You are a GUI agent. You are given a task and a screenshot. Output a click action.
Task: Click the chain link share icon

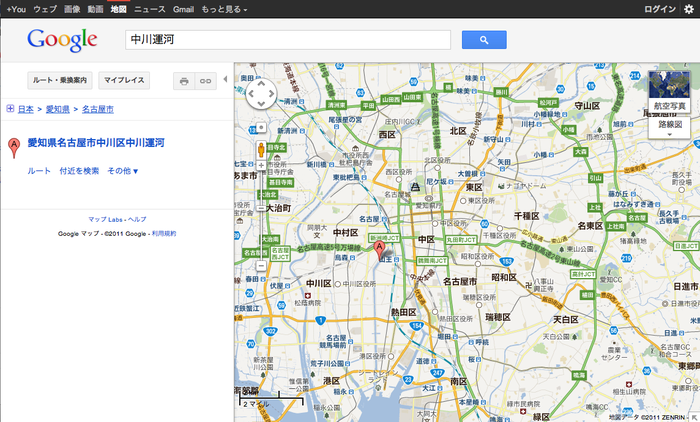(x=205, y=81)
